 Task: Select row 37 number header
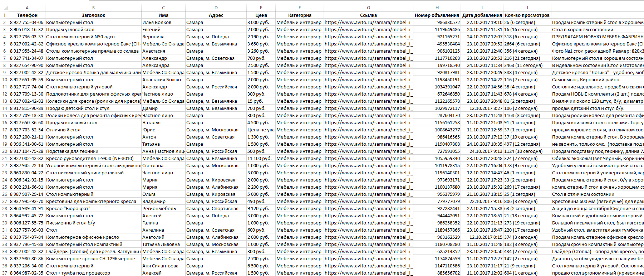click(5, 273)
